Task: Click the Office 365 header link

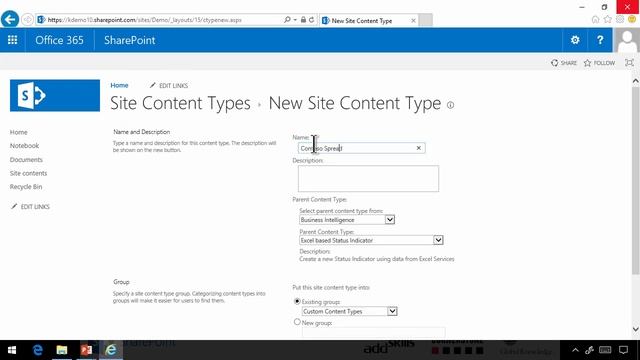Action: [x=59, y=40]
